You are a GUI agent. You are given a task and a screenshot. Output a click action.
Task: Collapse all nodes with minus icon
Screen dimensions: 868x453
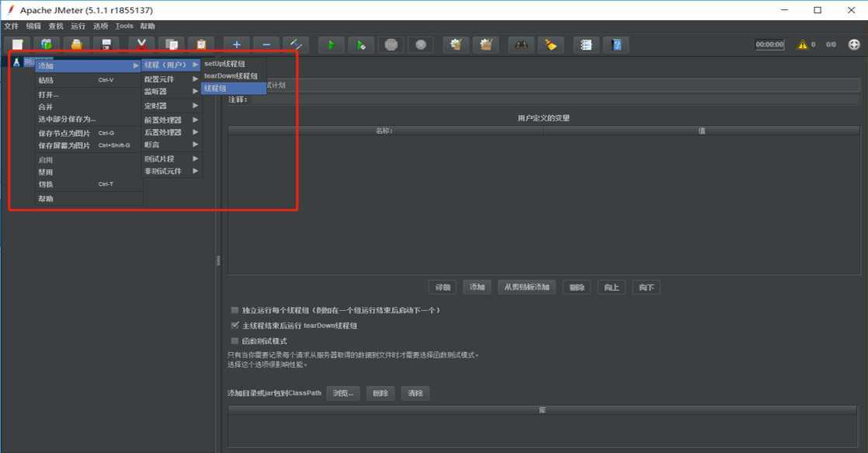point(267,45)
